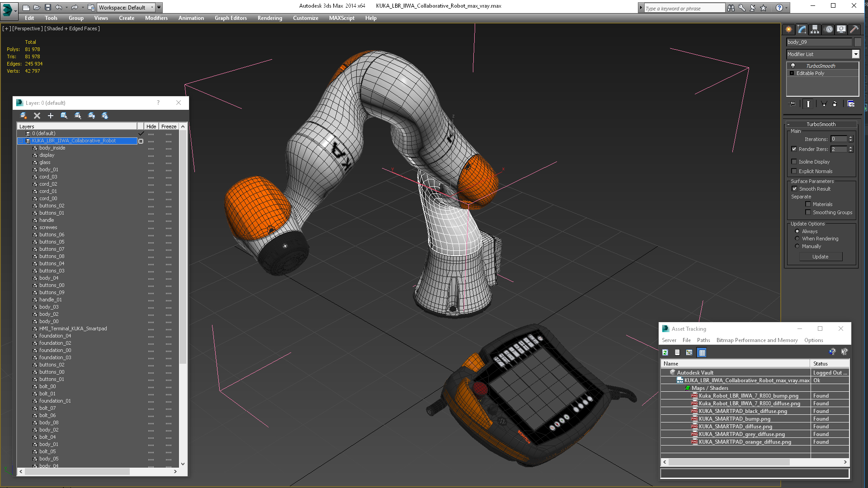Screen dimensions: 868x488
Task: Toggle the Render Iters checkbox
Action: click(794, 149)
